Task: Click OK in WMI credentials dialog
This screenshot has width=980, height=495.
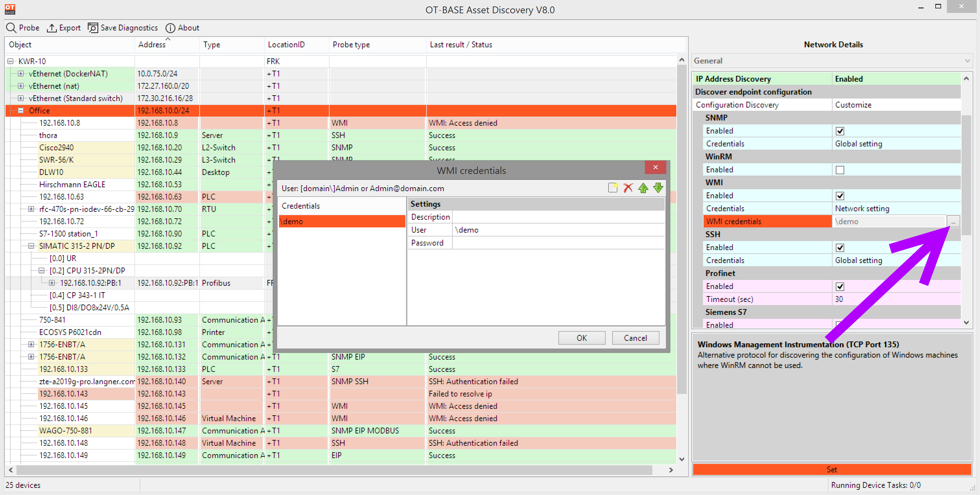Action: [581, 338]
